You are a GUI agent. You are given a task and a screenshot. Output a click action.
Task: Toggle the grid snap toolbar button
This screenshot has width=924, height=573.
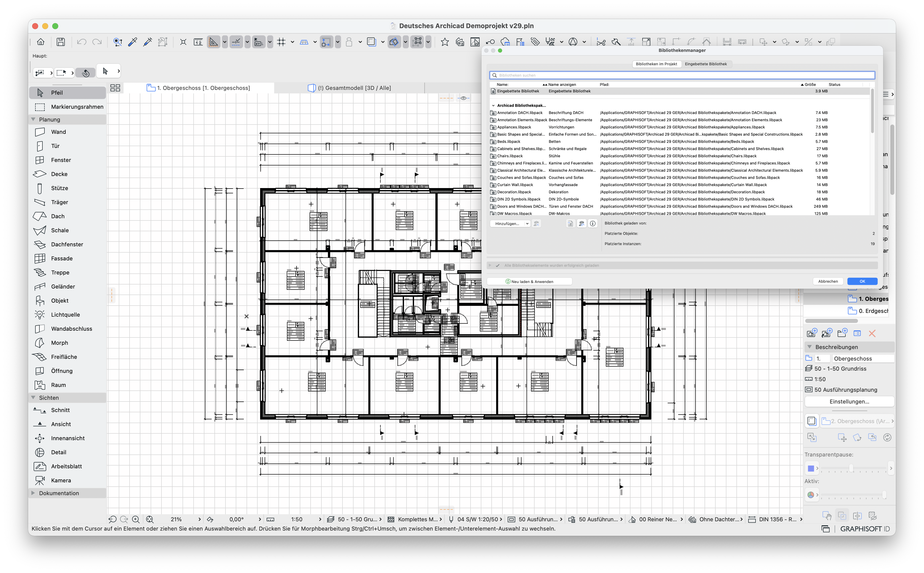coord(281,42)
